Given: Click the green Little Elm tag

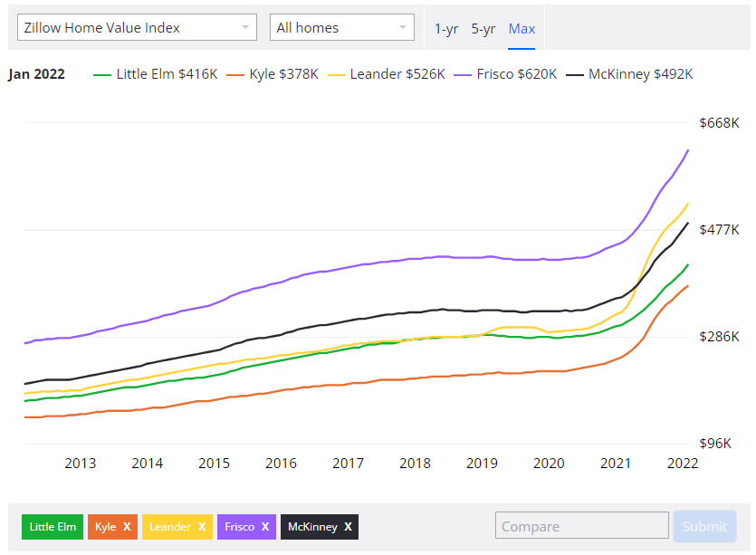Looking at the screenshot, I should pos(53,527).
